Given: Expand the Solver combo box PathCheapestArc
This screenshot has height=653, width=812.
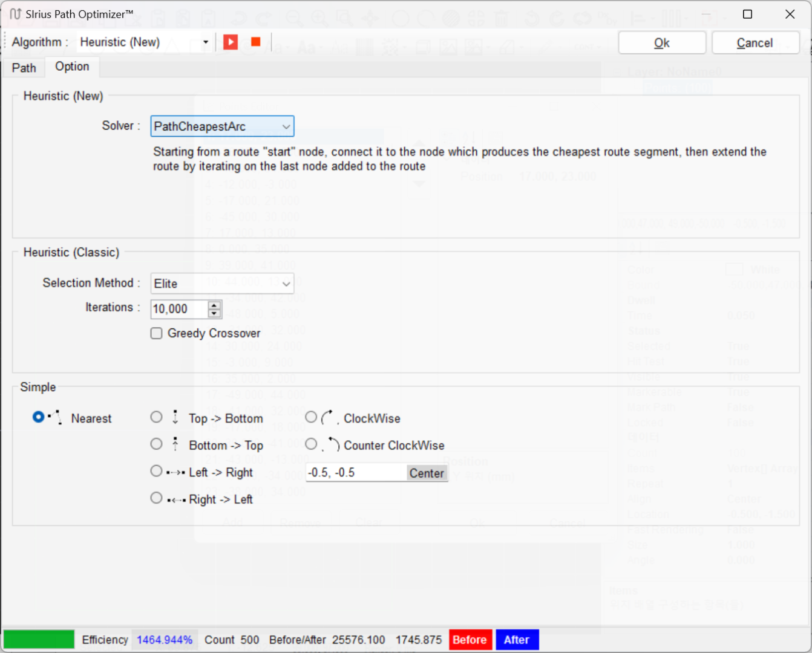Looking at the screenshot, I should [x=222, y=126].
